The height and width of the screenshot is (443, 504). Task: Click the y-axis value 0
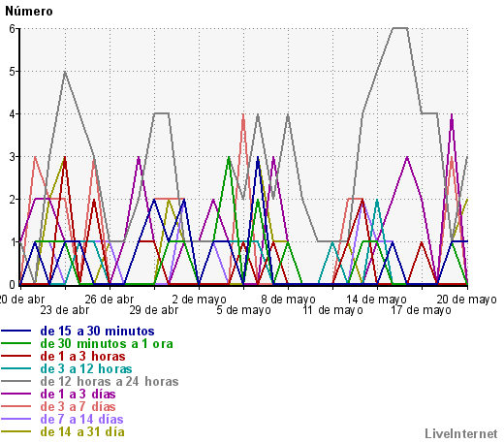click(x=13, y=285)
